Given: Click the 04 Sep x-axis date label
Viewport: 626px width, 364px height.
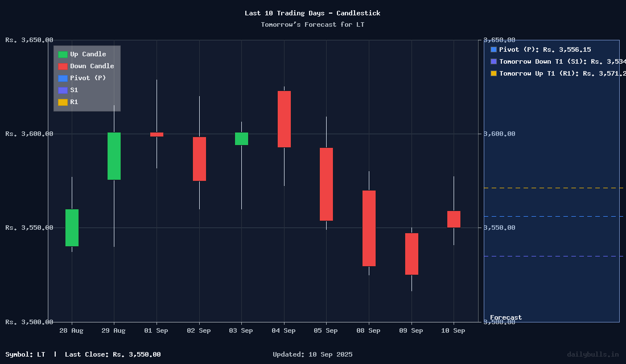Looking at the screenshot, I should coord(283,330).
